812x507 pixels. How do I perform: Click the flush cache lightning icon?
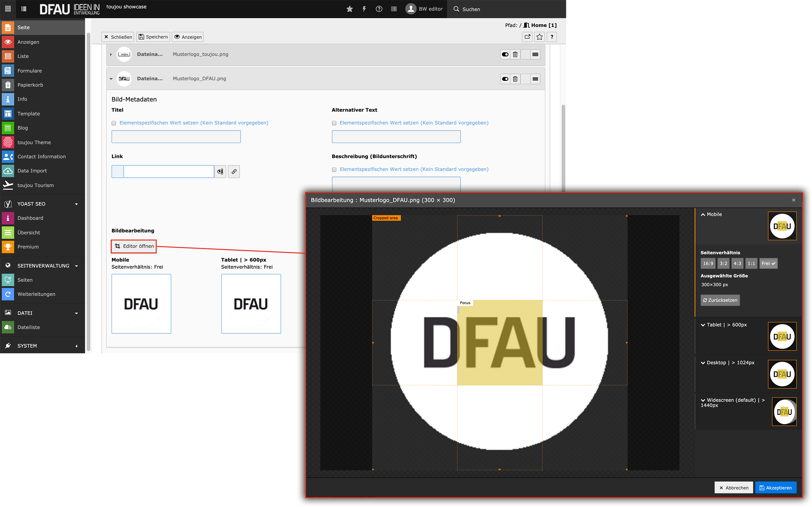364,9
